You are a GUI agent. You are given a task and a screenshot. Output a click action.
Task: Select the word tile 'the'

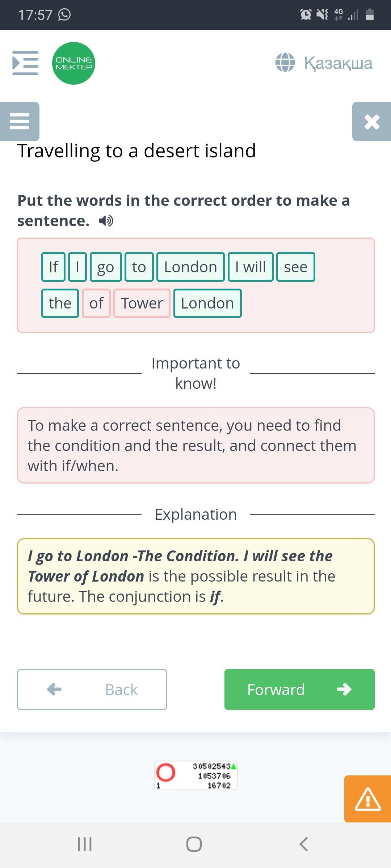click(x=60, y=303)
